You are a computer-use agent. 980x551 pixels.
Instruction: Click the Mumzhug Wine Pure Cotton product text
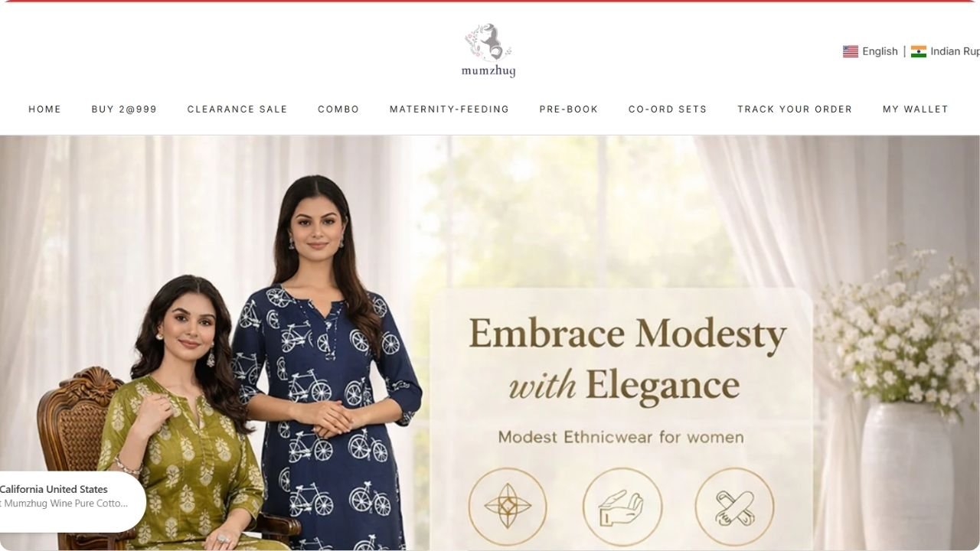pos(66,504)
